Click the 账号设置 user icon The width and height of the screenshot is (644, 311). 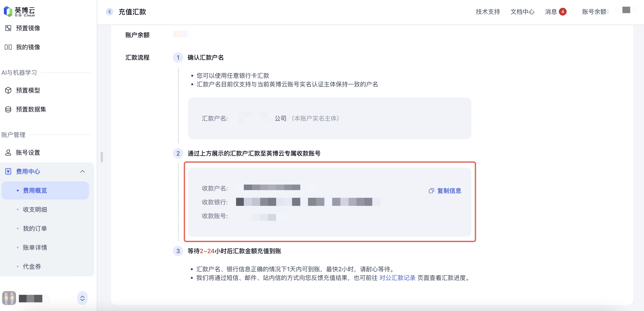click(8, 152)
